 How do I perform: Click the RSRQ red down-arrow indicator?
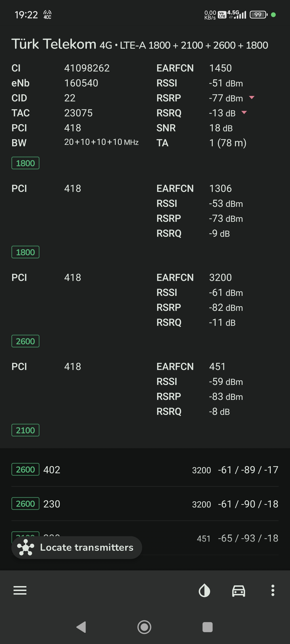coord(244,113)
